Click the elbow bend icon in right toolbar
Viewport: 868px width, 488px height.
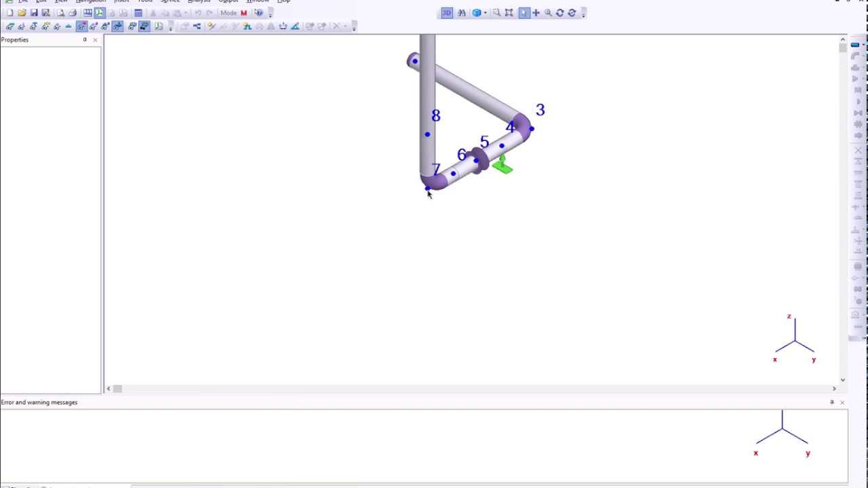[855, 56]
